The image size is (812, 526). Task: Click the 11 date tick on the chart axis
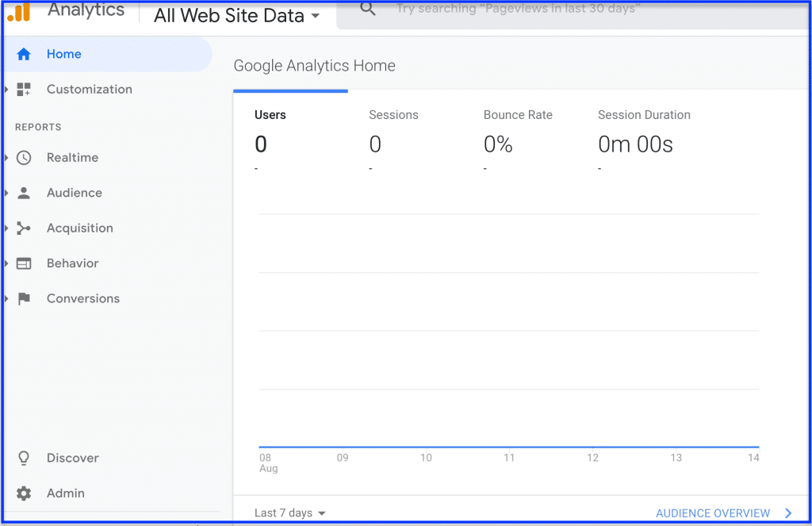[x=509, y=458]
